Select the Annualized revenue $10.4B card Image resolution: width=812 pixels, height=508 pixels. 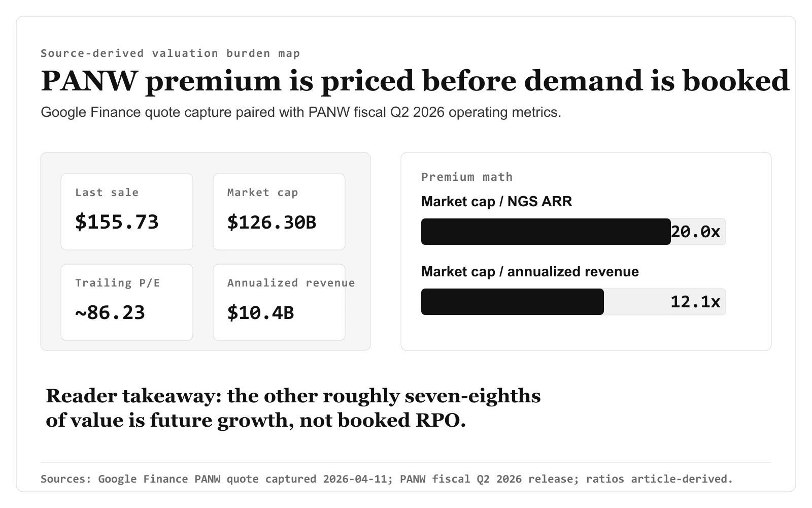(x=279, y=302)
